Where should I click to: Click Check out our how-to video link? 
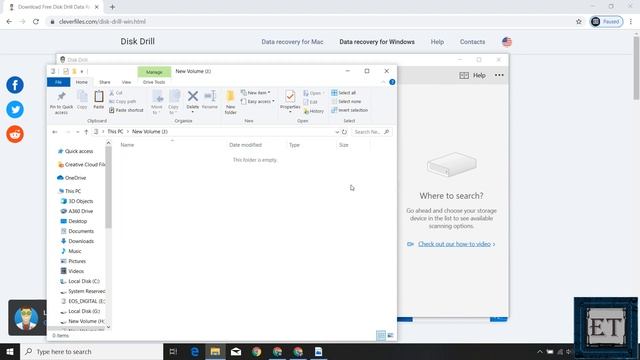click(454, 244)
